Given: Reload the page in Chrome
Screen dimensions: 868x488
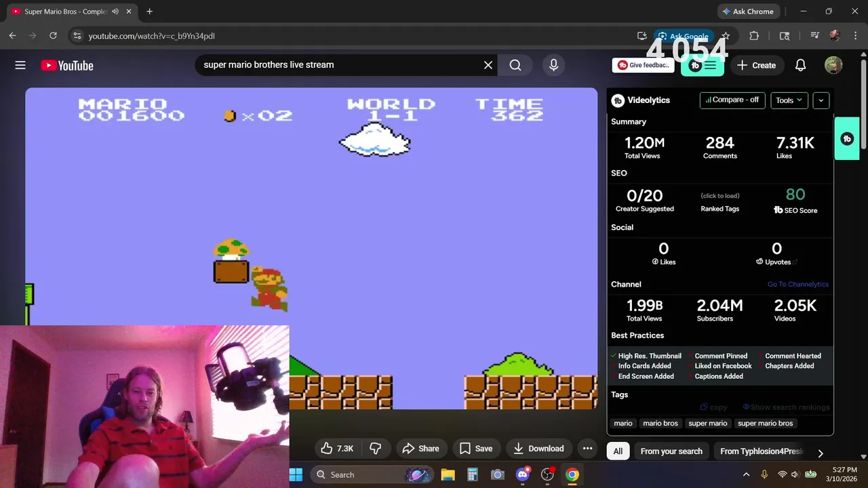Looking at the screenshot, I should [53, 36].
